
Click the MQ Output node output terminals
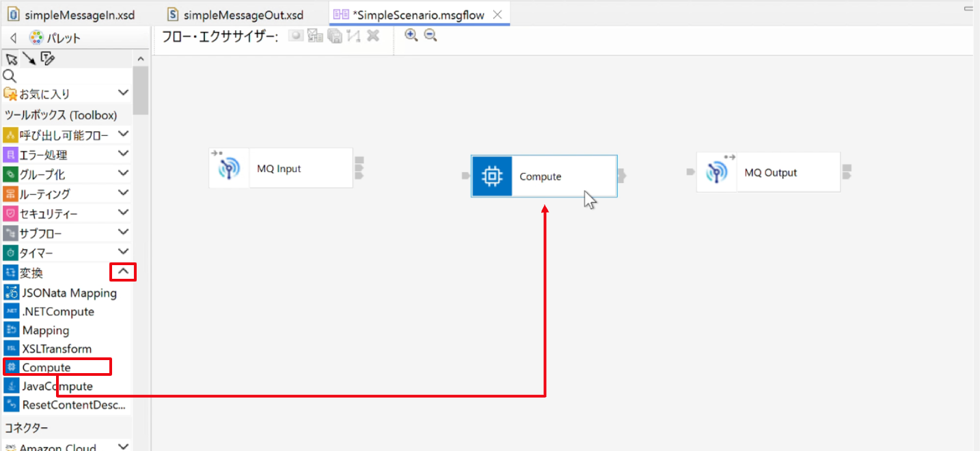pyautogui.click(x=847, y=172)
